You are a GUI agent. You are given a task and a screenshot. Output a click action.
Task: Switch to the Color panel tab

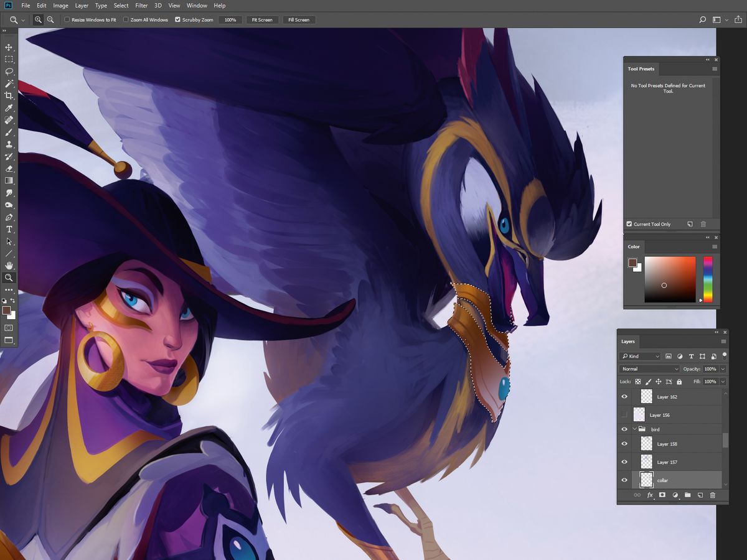633,246
